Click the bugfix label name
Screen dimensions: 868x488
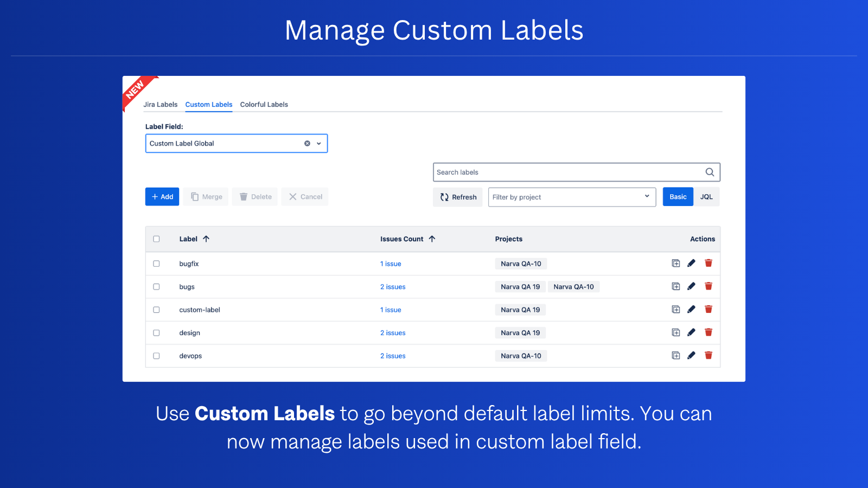tap(189, 264)
